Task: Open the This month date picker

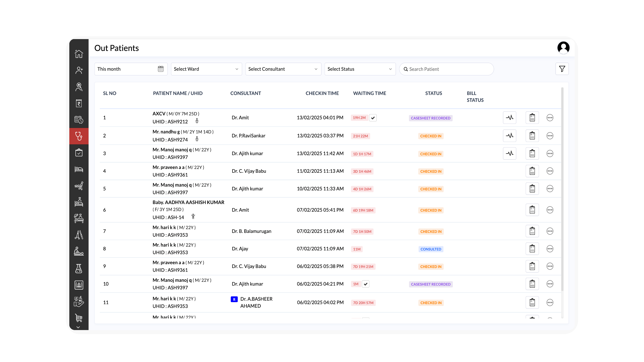Action: (131, 69)
